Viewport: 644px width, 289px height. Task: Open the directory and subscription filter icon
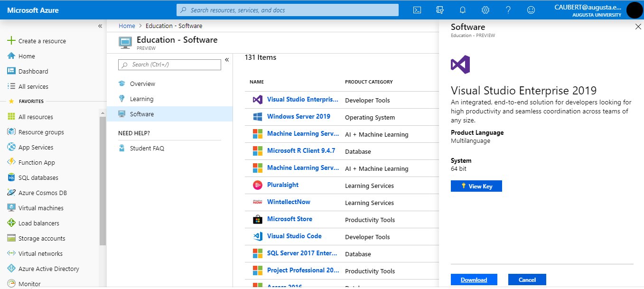440,10
